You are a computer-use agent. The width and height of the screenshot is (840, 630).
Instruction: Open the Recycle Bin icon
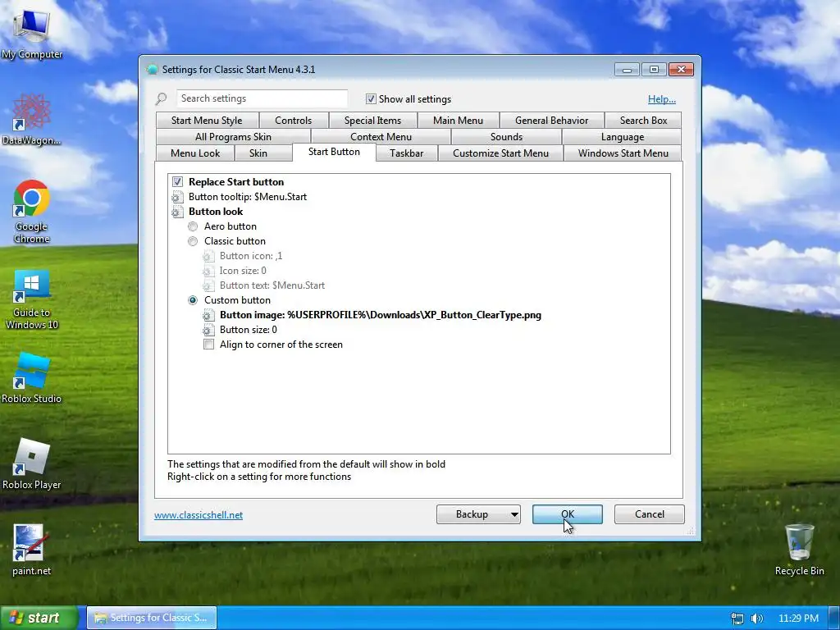[799, 550]
